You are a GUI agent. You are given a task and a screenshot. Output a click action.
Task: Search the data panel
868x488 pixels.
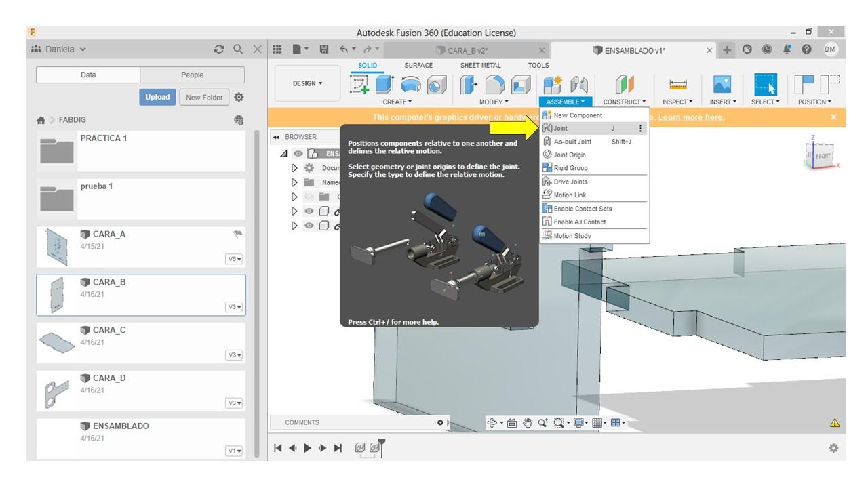238,49
